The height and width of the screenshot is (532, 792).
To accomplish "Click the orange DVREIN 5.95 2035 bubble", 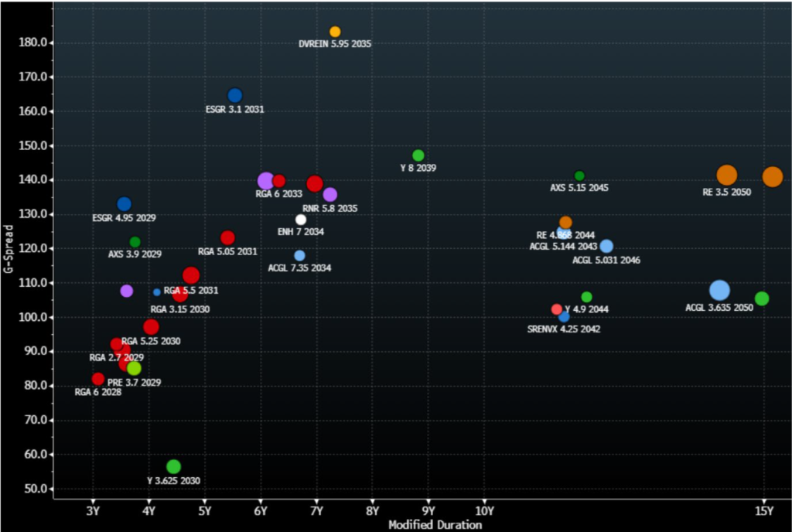I will coord(335,32).
